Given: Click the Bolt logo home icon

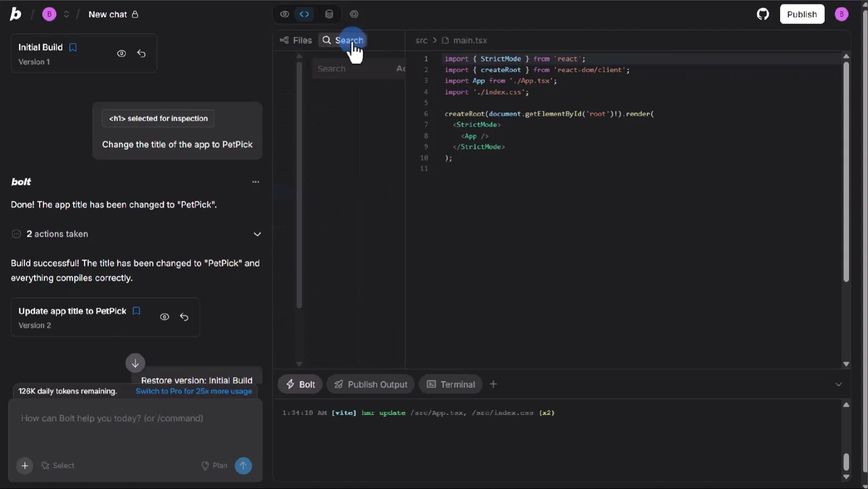Looking at the screenshot, I should [x=16, y=14].
